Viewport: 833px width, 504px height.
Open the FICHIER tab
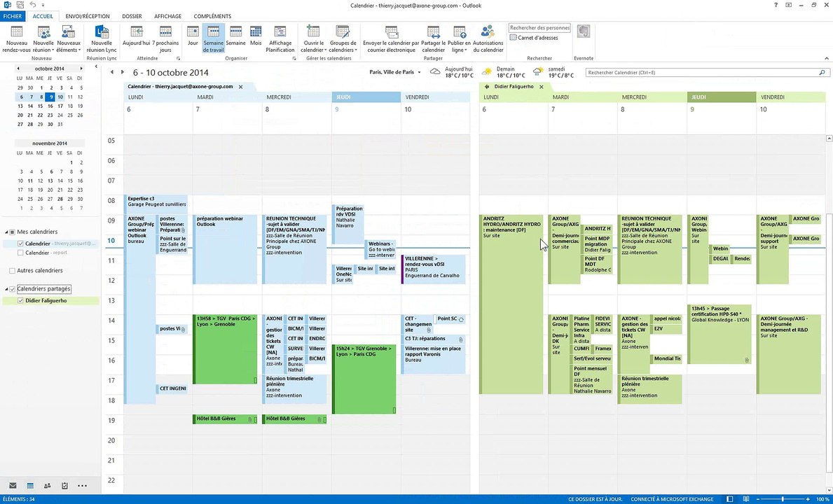(12, 16)
